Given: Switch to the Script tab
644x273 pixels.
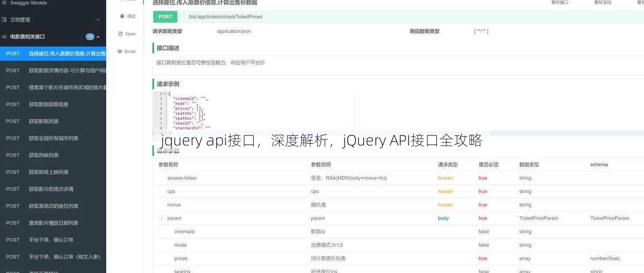Looking at the screenshot, I should (x=126, y=51).
